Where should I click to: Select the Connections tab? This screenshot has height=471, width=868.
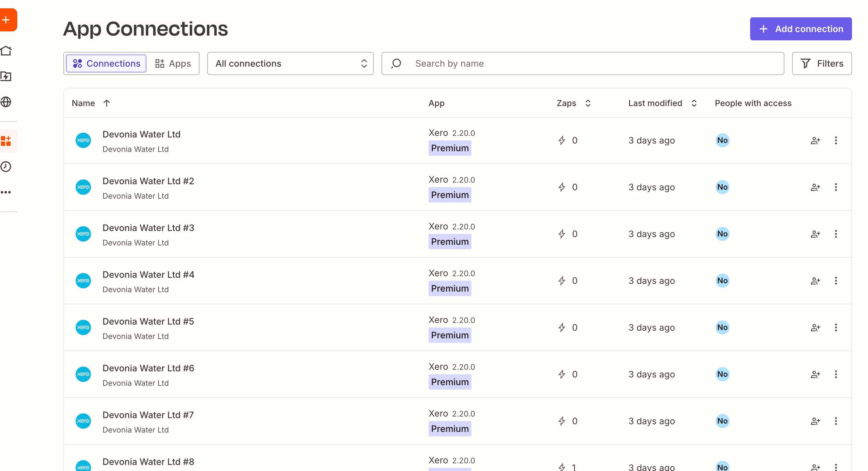click(x=106, y=63)
